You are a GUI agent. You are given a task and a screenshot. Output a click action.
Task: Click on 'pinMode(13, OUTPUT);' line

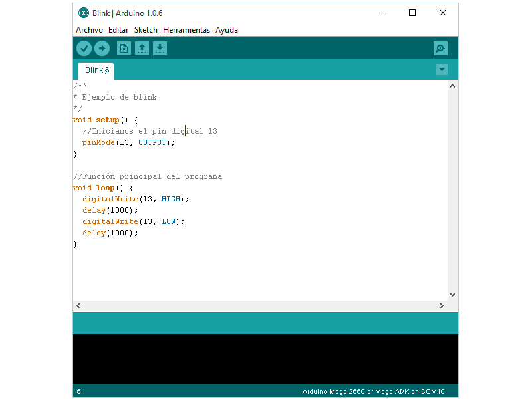click(128, 142)
